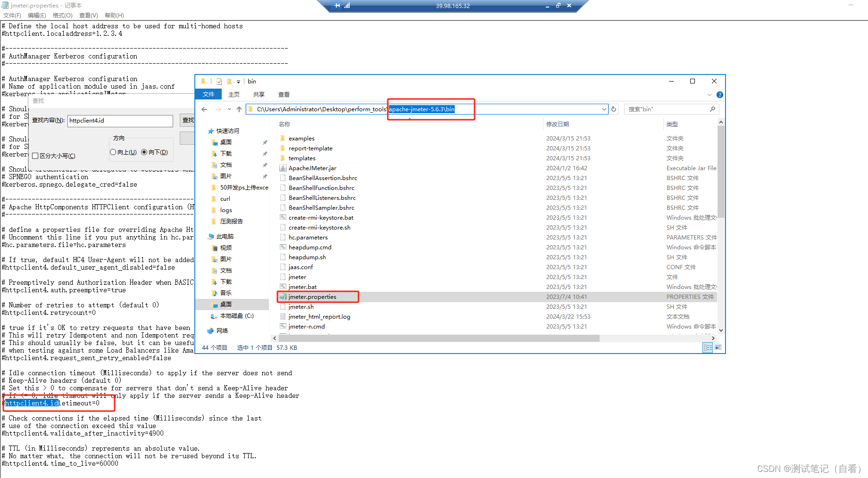Image resolution: width=868 pixels, height=478 pixels.
Task: Open the 编辑 menu in Notepad
Action: tap(37, 15)
